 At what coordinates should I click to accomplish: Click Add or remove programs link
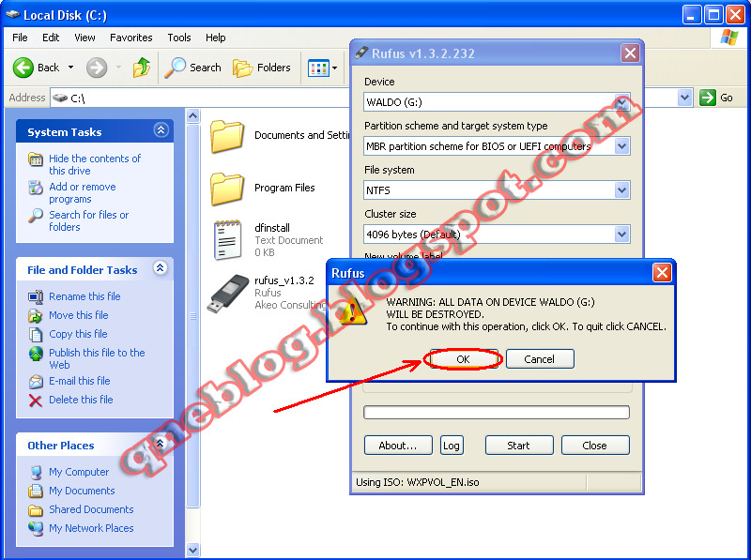pyautogui.click(x=83, y=193)
